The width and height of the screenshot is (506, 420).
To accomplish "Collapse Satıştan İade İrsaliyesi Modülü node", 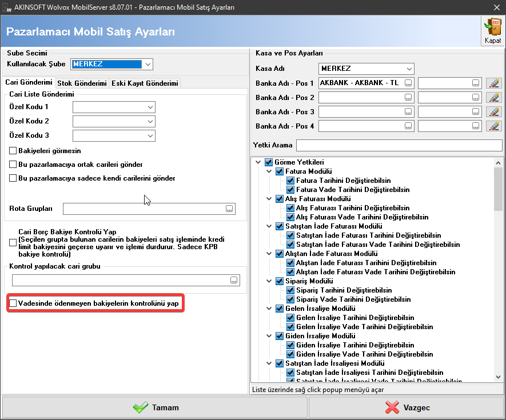I will [x=269, y=363].
